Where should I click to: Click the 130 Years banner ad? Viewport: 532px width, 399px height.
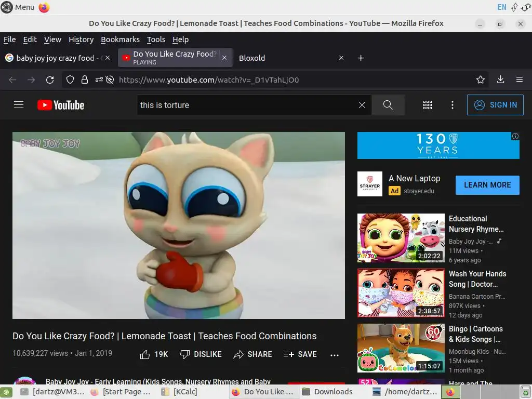438,145
